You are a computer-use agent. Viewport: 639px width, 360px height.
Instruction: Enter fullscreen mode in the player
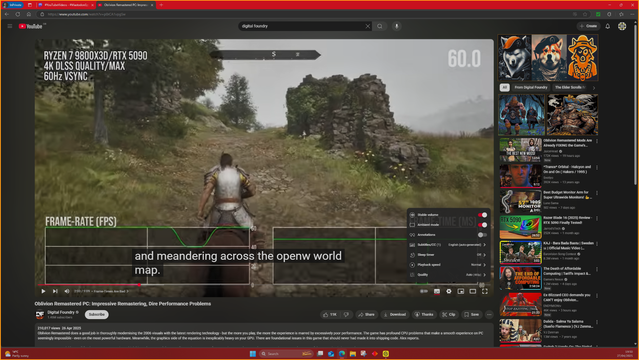coord(485,291)
